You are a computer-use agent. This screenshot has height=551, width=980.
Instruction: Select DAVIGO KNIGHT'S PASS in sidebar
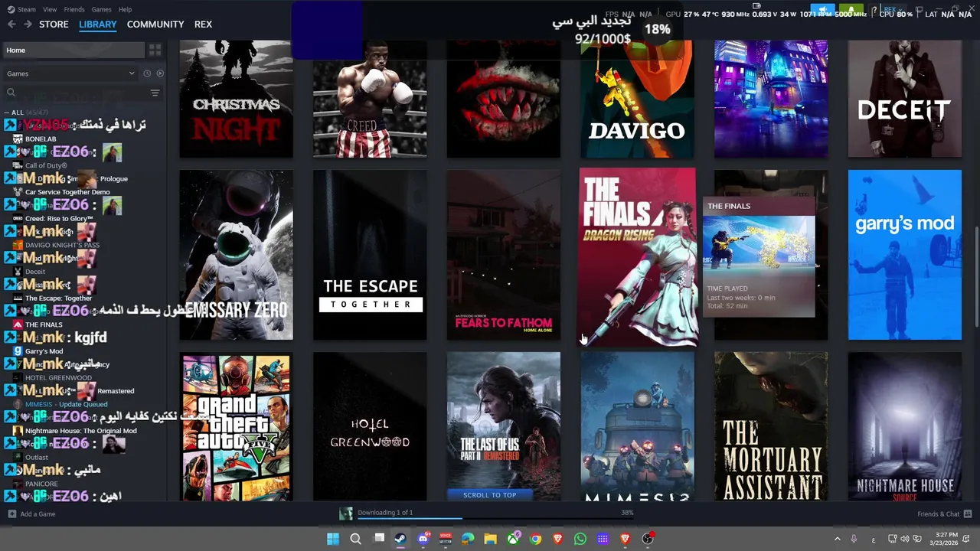62,245
